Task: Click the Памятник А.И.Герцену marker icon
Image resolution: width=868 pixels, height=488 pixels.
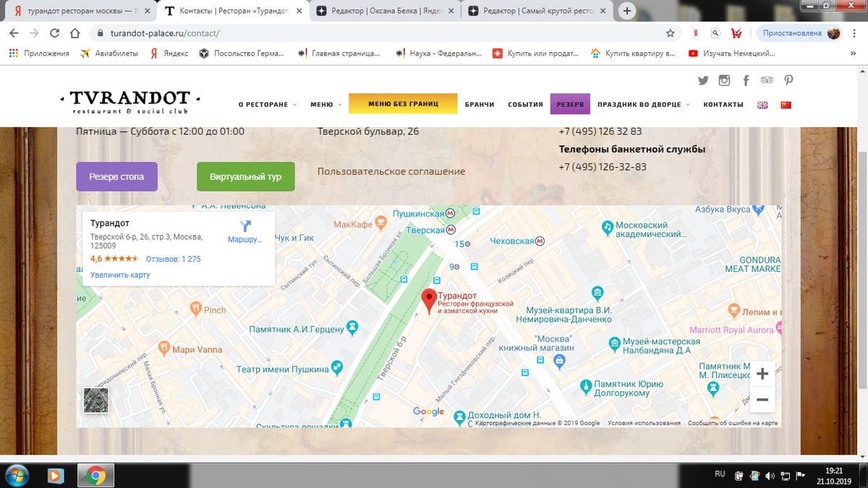Action: (352, 328)
